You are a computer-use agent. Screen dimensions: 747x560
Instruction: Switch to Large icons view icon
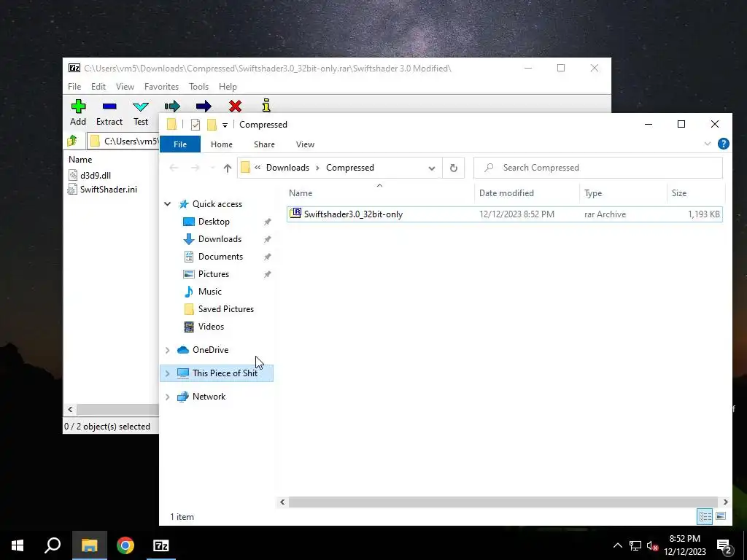point(720,516)
